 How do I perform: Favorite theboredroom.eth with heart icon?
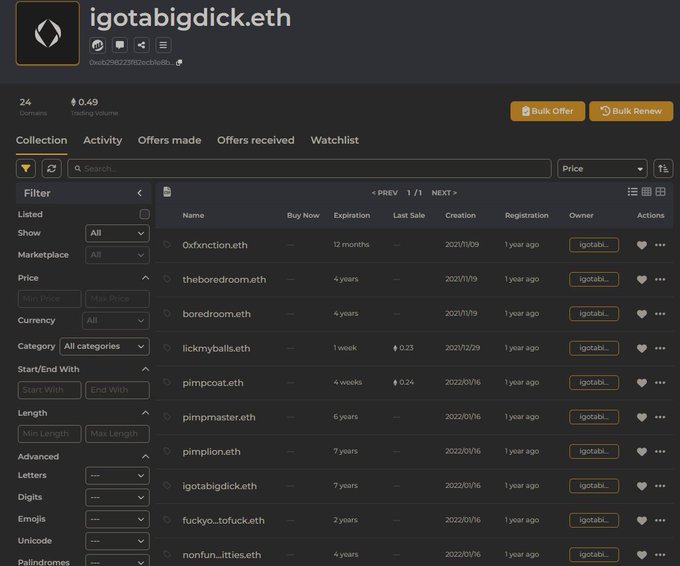coord(642,280)
